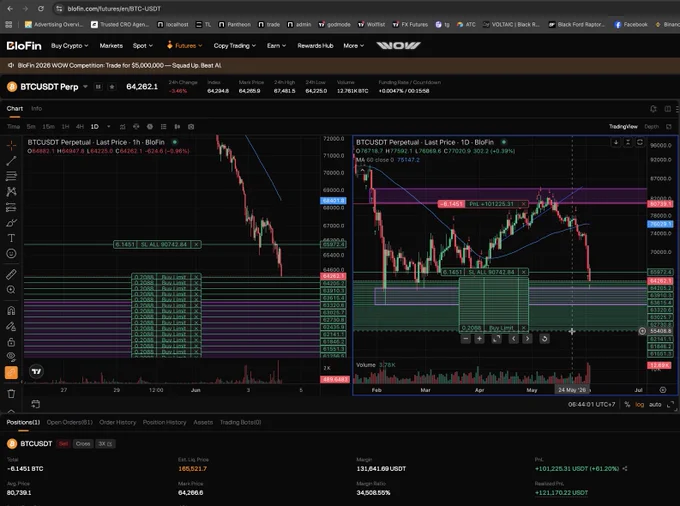Reload the browser page
The width and height of the screenshot is (680, 506).
(40, 8)
